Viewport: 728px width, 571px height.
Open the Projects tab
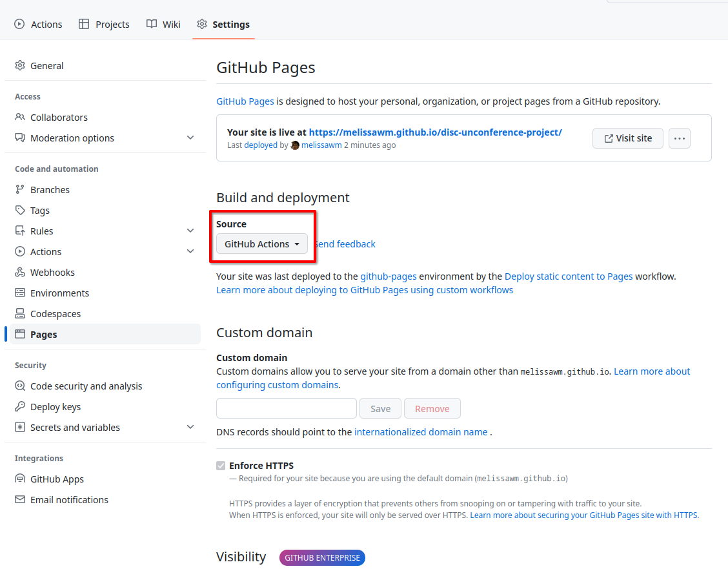point(104,25)
